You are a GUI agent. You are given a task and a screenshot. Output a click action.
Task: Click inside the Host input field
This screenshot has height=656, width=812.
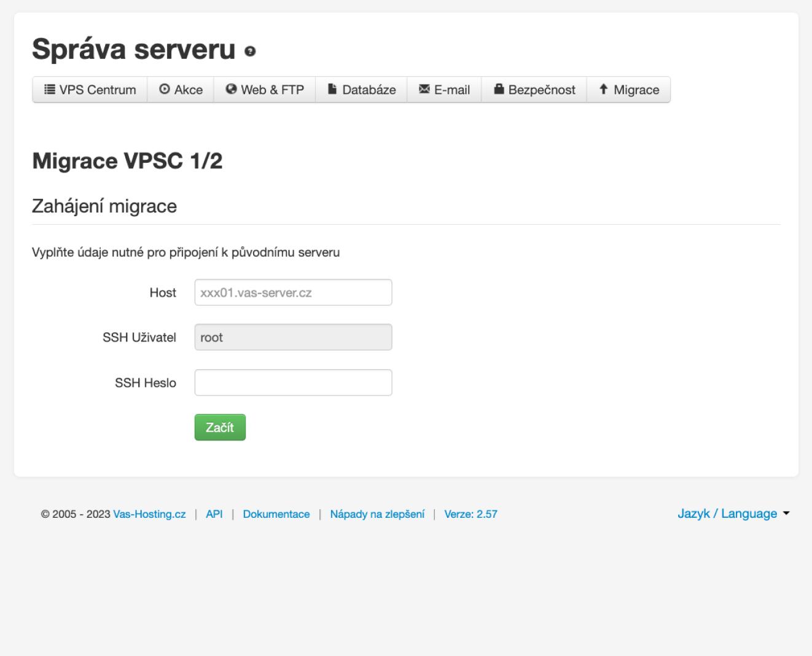tap(293, 292)
